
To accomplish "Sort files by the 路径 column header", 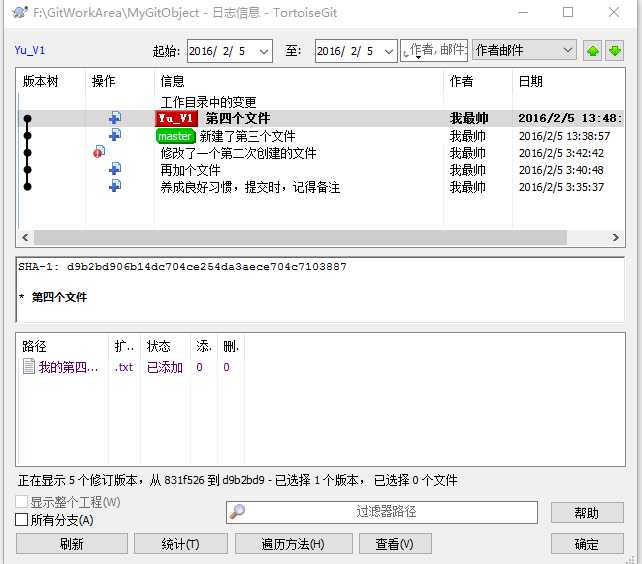I will tap(62, 346).
